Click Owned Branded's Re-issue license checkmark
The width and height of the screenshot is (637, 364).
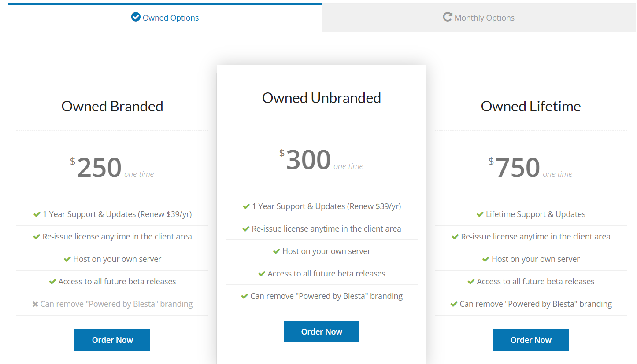coord(37,237)
